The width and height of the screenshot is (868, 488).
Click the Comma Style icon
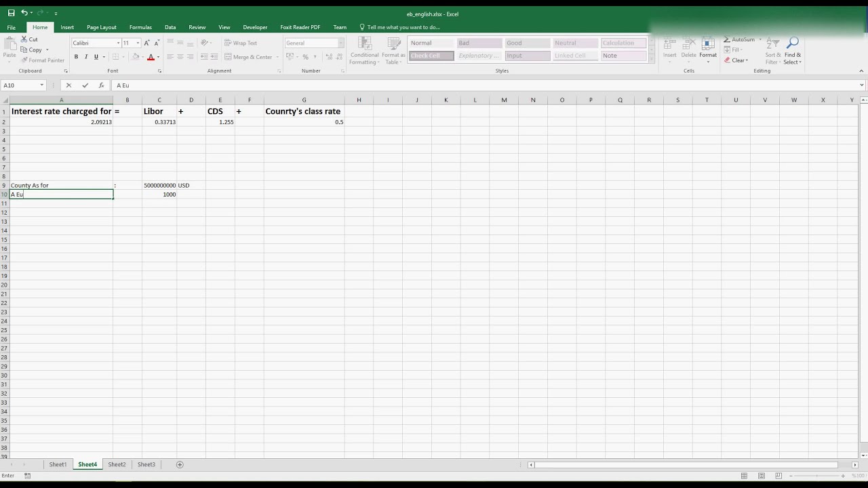(316, 57)
